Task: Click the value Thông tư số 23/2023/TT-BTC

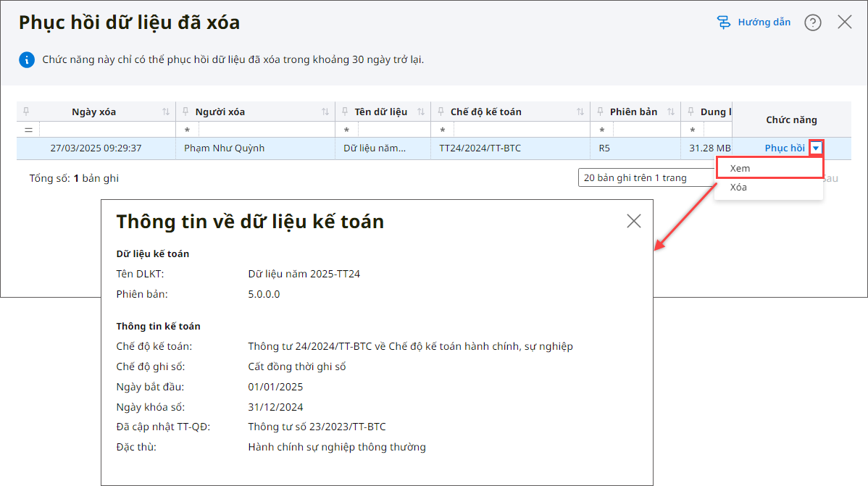Action: [x=317, y=427]
